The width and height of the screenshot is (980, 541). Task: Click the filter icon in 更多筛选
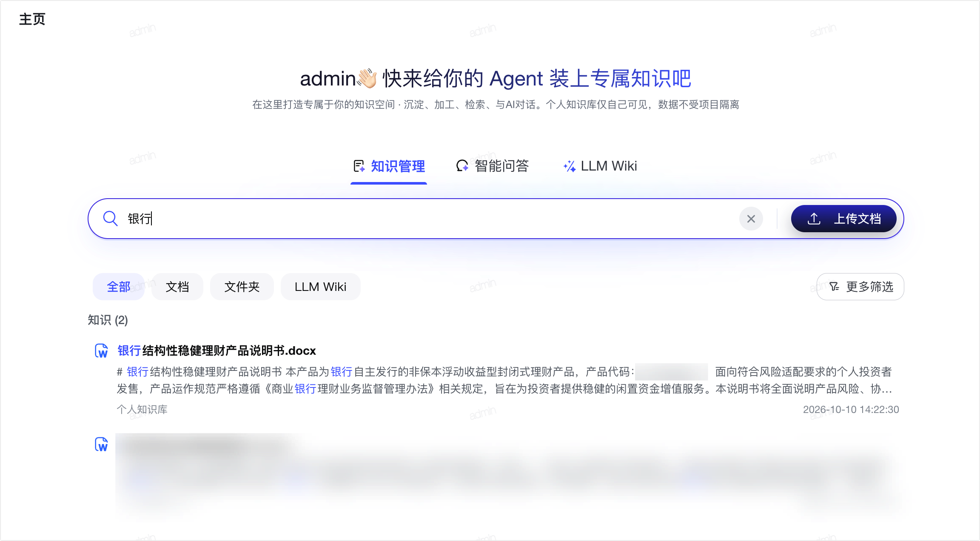pos(834,287)
